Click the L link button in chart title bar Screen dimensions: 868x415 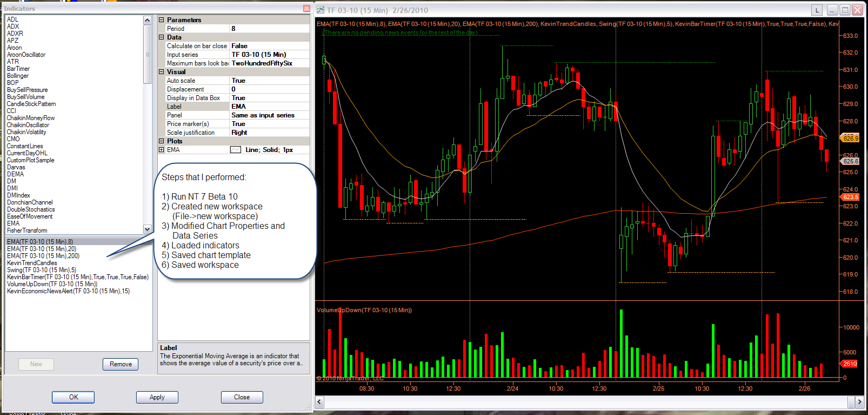(817, 10)
